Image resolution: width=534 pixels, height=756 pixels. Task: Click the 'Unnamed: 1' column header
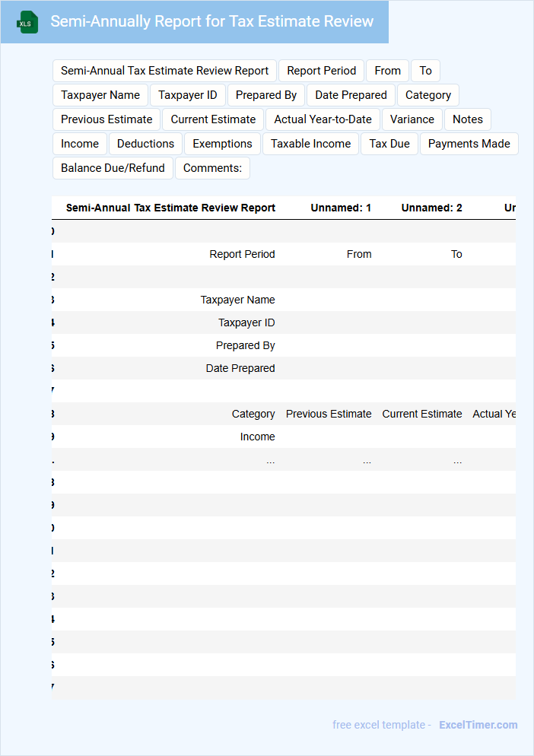pos(341,208)
